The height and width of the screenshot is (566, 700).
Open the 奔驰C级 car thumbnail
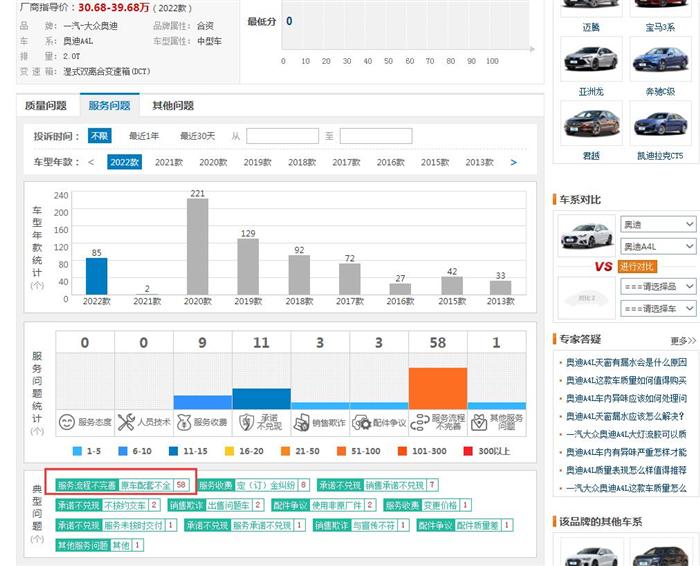660,59
